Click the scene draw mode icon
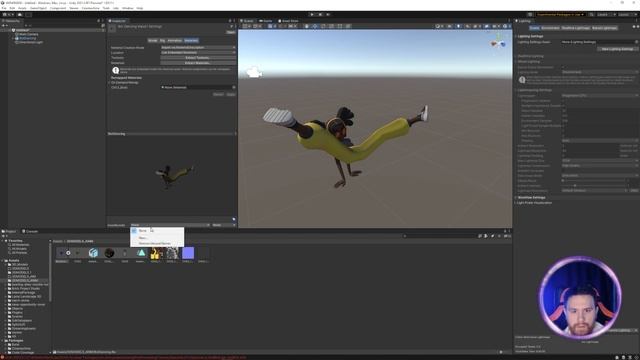The width and height of the screenshot is (640, 360). pyautogui.click(x=438, y=26)
